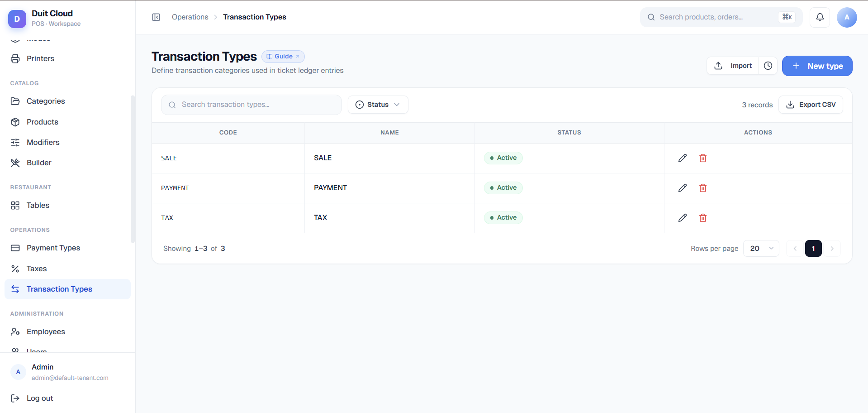Edit the TAX transaction type
Image resolution: width=868 pixels, height=413 pixels.
683,218
